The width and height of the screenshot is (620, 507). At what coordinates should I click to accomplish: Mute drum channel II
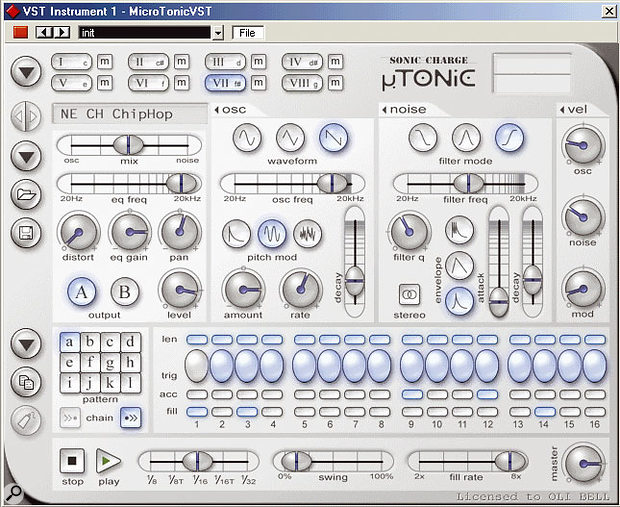pyautogui.click(x=181, y=62)
